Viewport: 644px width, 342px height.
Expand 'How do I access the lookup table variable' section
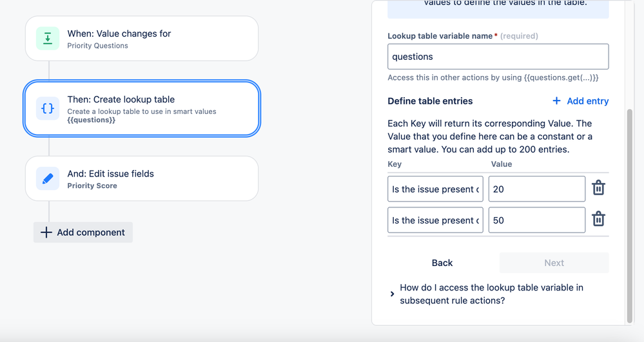coord(491,294)
